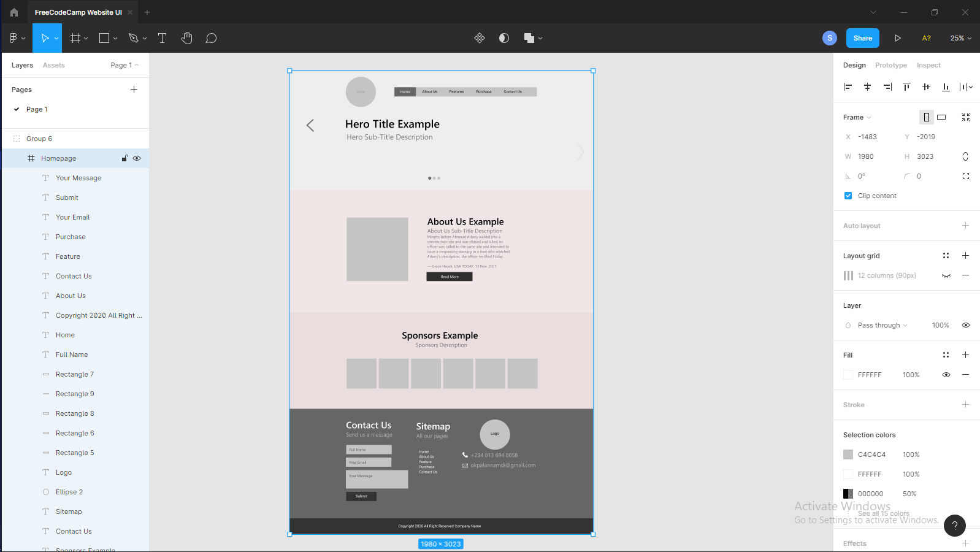Select the Rectangle 7 layer

(75, 374)
